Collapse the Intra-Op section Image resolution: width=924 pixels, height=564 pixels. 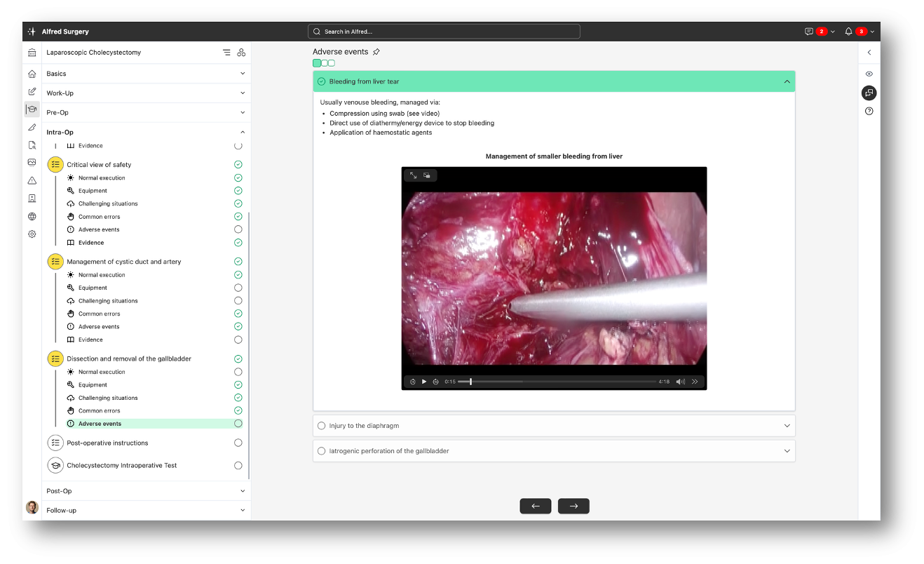pos(243,132)
